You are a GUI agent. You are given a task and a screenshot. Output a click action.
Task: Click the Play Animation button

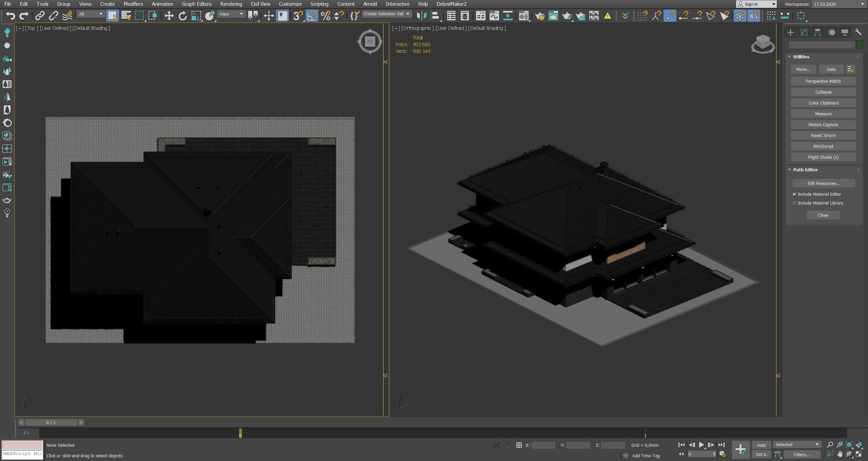(x=701, y=445)
